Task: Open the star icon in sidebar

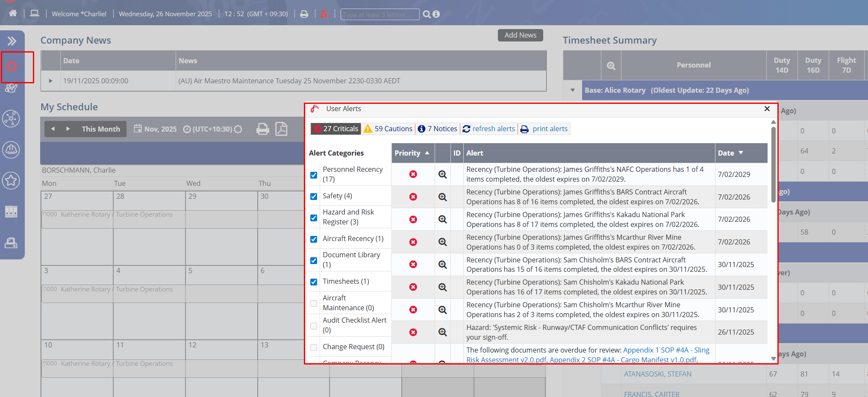Action: pyautogui.click(x=11, y=180)
